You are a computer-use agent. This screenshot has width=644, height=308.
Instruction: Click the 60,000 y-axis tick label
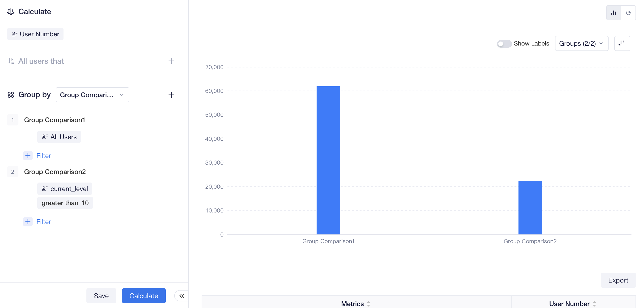pyautogui.click(x=214, y=91)
